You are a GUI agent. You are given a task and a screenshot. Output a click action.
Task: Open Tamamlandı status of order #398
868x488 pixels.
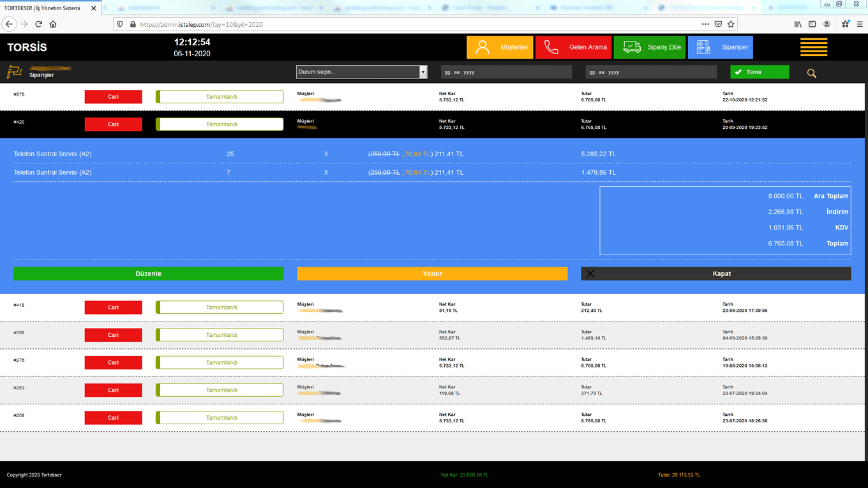(220, 335)
